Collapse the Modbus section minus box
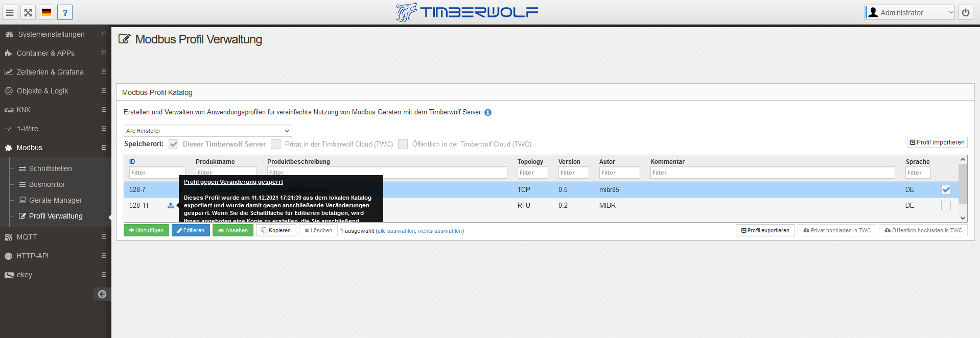Screen dimensions: 980x338 (104, 148)
